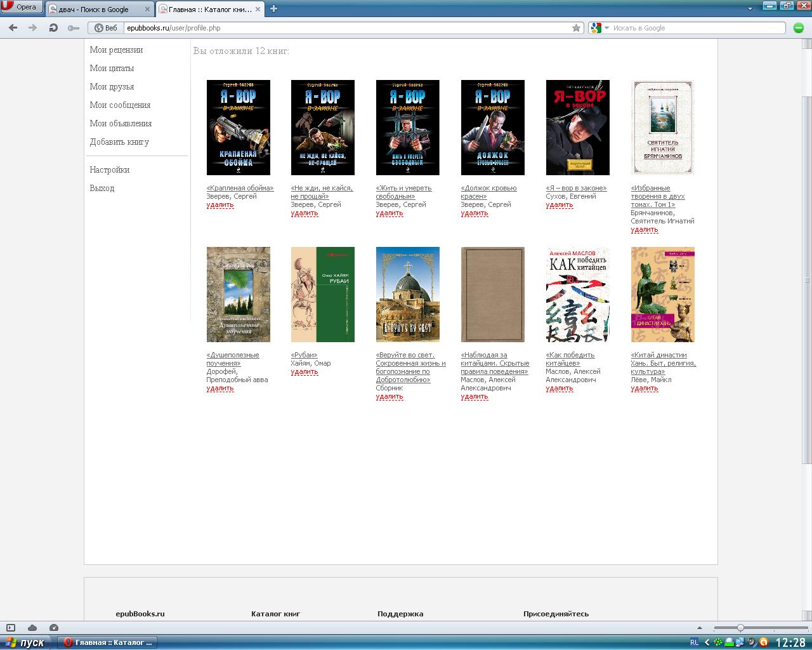Open Мои сообщения in sidebar
Screen dimensions: 812x650
click(120, 105)
